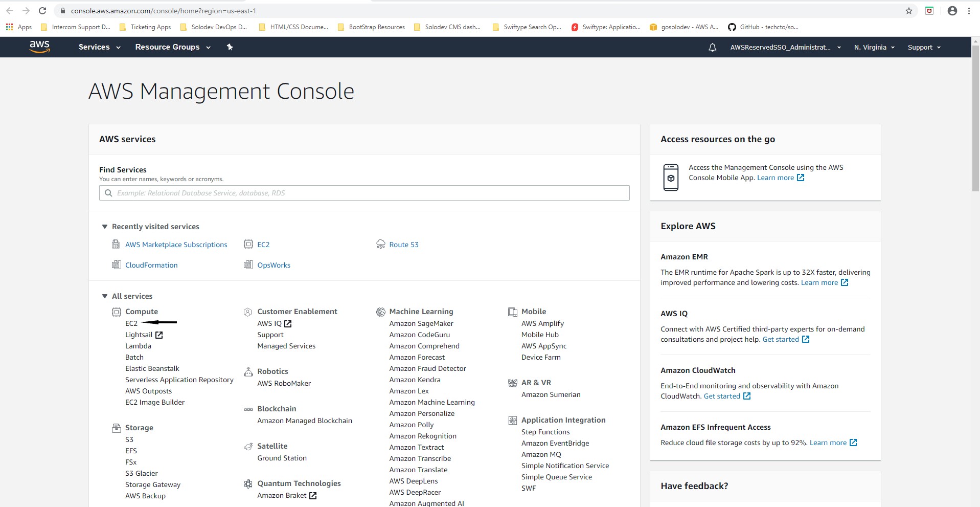Click the Route 53 icon
The width and height of the screenshot is (980, 507).
(x=381, y=244)
